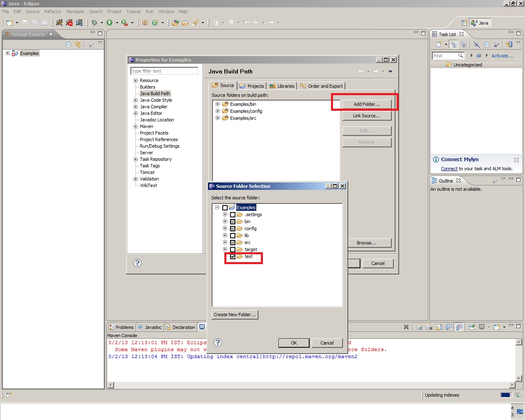Click the progress indicator icon in status bar
Image resolution: width=525 pixels, height=420 pixels.
(x=518, y=395)
